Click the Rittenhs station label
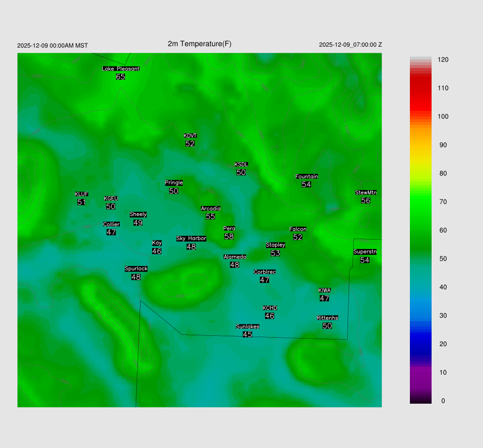 327,318
